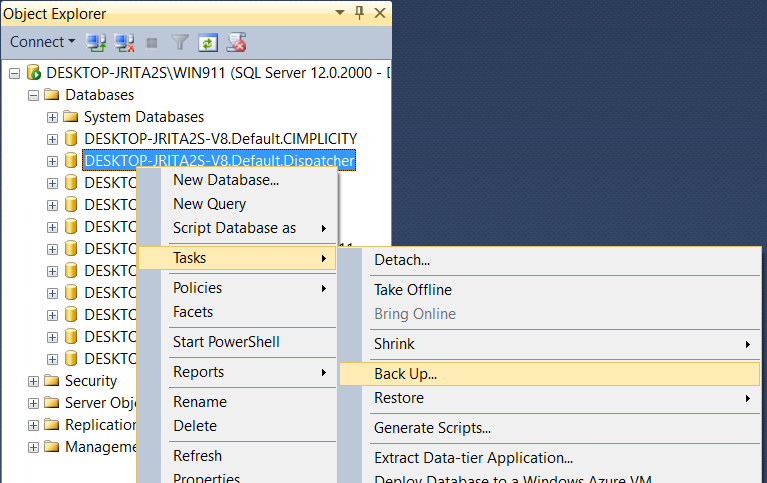Choose Facets from context menu

(x=237, y=312)
